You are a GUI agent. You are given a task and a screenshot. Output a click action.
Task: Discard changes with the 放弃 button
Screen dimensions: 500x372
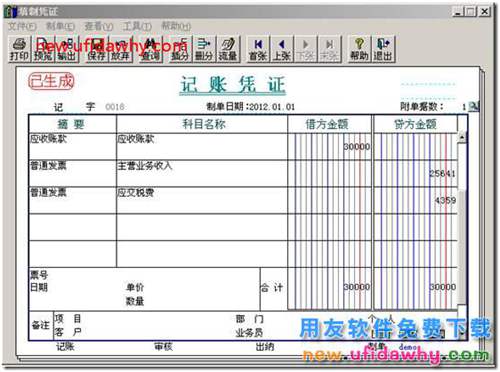[120, 49]
